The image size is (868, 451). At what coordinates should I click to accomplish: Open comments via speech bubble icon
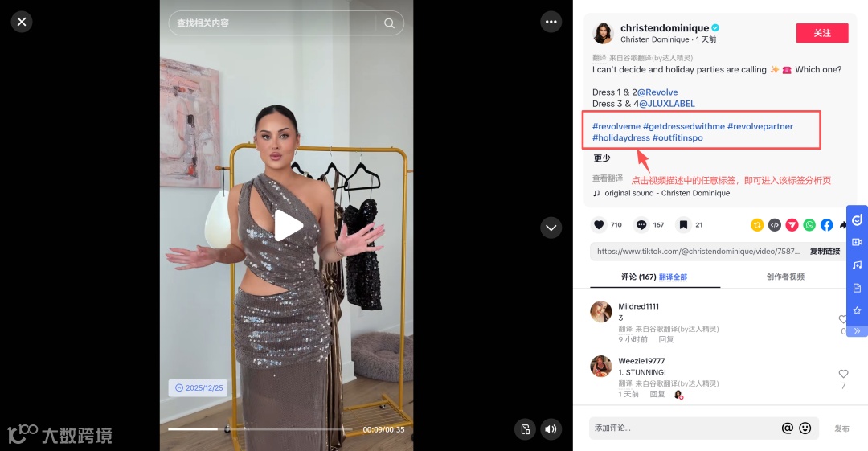[x=641, y=225]
